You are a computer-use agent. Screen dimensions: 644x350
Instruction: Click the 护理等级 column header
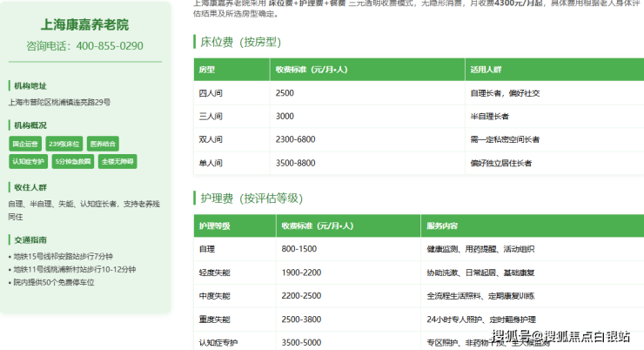coord(235,226)
